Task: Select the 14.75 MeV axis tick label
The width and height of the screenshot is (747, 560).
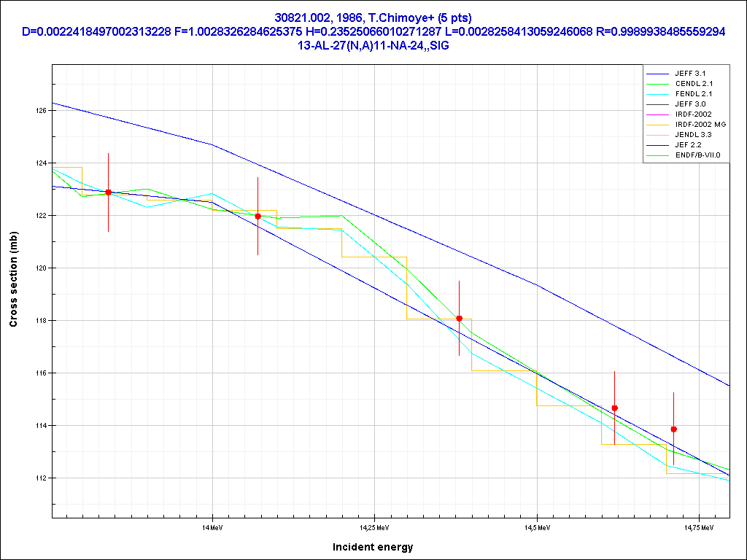Action: pyautogui.click(x=698, y=526)
